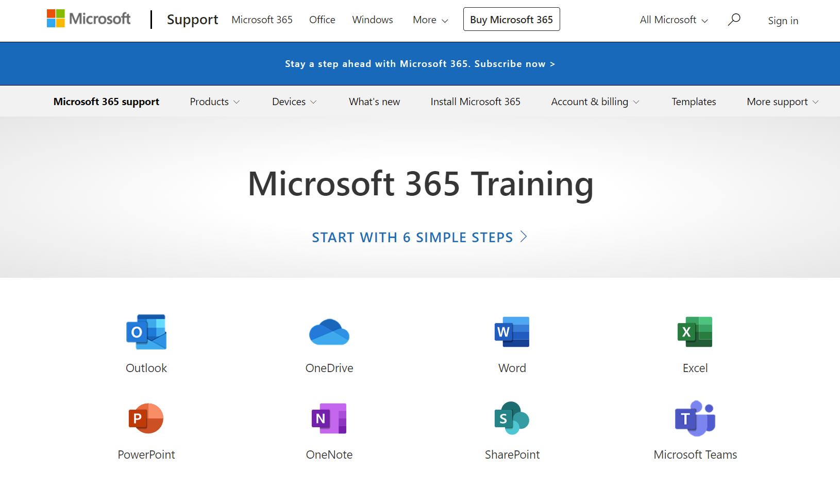Expand the Account & billing menu
Screen dimensions: 840x504
click(594, 102)
